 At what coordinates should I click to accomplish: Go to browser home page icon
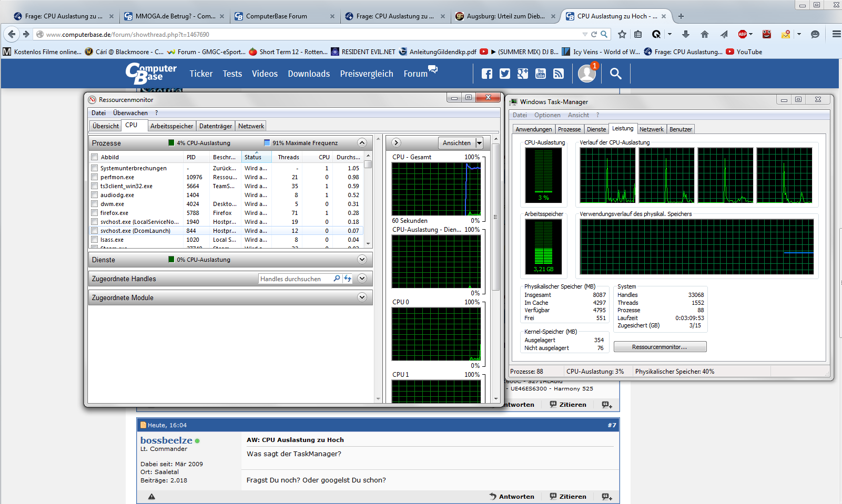pos(705,34)
